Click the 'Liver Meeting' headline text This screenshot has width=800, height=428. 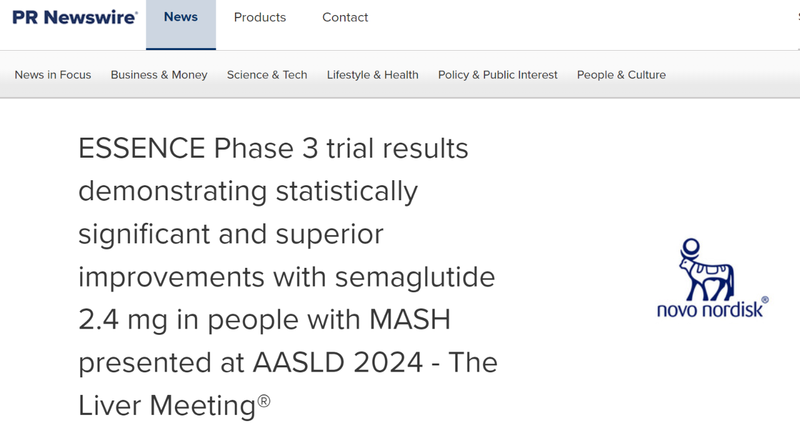pos(165,405)
